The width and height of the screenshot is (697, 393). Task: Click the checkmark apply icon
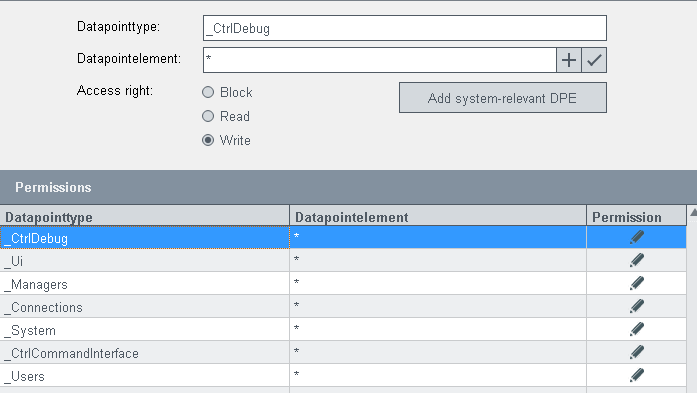594,60
